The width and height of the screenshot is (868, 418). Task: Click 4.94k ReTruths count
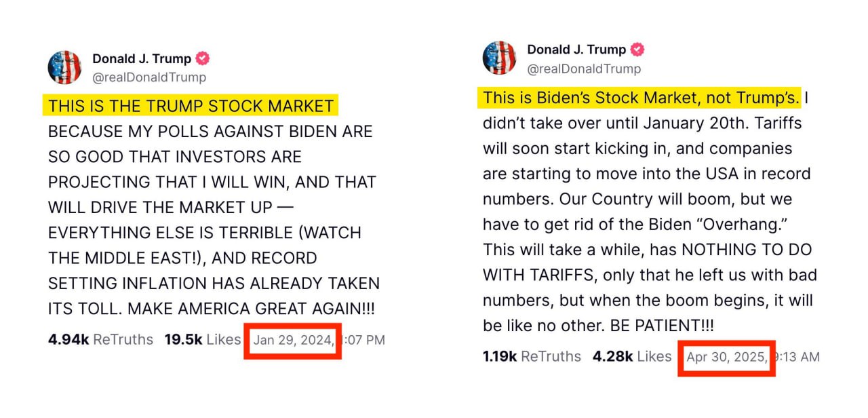point(100,339)
